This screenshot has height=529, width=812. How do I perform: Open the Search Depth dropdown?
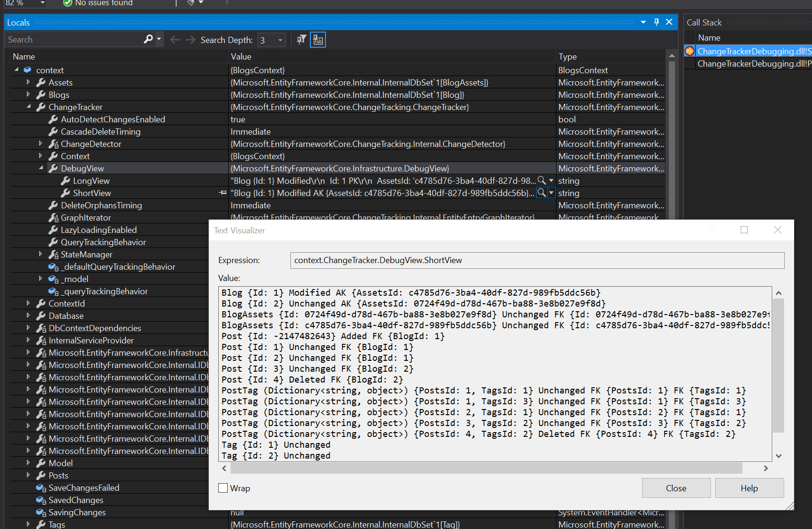[279, 40]
